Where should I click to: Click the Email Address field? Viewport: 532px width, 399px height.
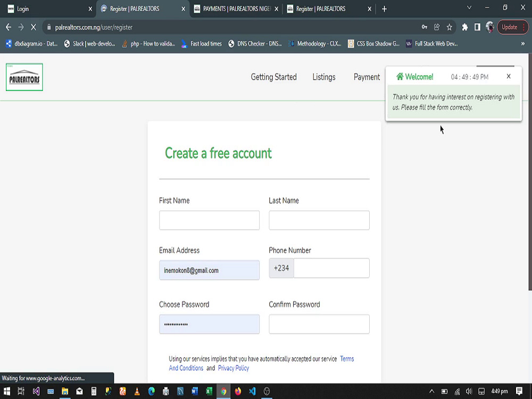[x=209, y=270]
